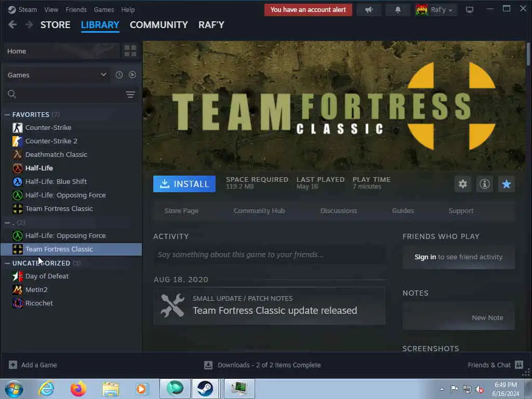Open the View menu
532x399 pixels.
tap(51, 9)
